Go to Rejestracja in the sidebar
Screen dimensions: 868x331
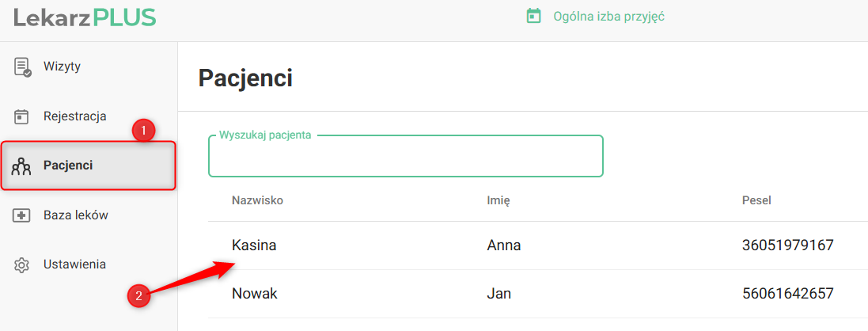point(74,116)
